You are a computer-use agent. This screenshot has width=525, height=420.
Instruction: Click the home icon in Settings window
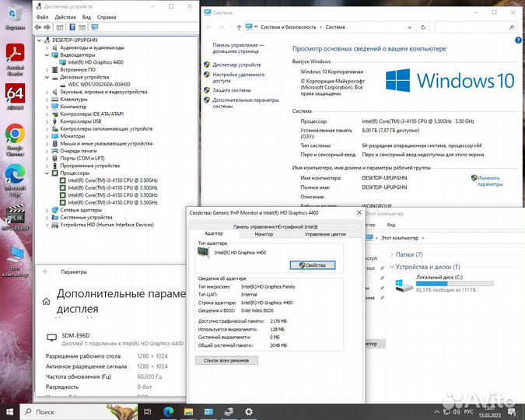(x=46, y=302)
